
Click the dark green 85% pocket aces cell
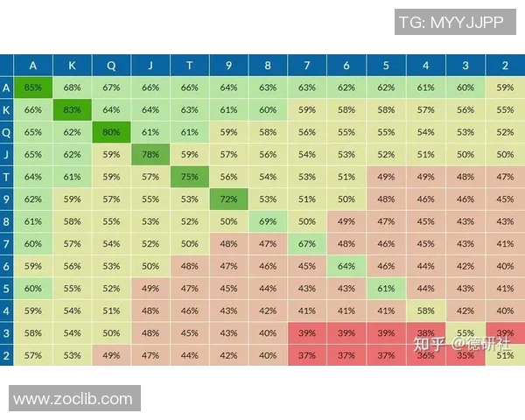[33, 87]
